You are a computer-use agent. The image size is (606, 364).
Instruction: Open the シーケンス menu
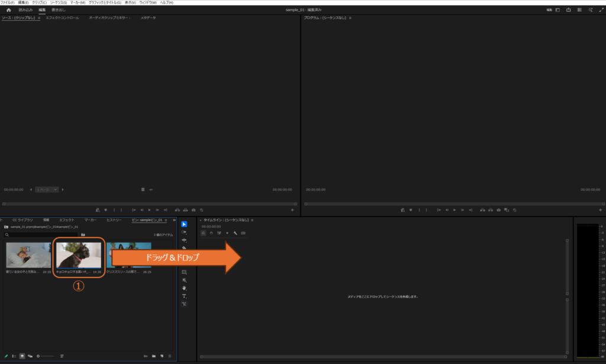click(58, 3)
